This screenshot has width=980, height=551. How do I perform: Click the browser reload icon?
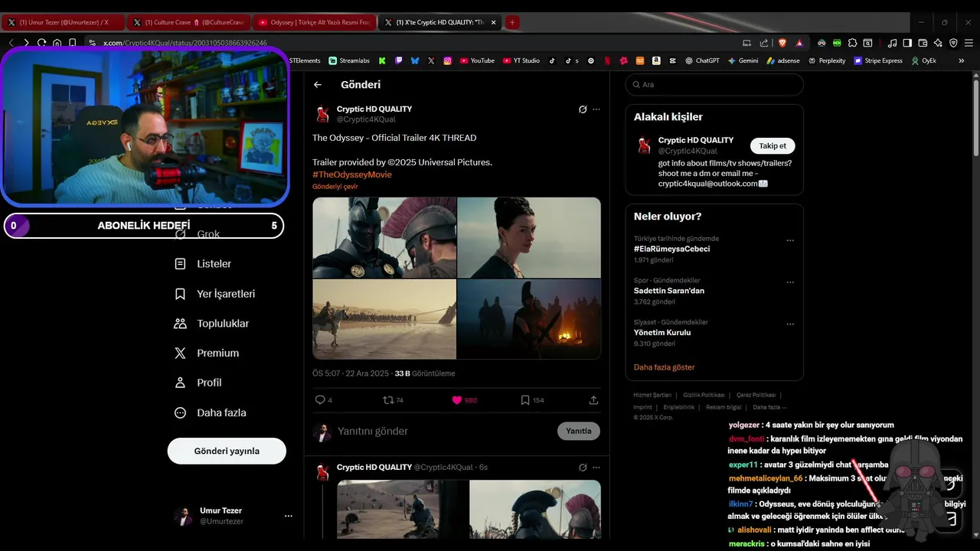point(42,43)
